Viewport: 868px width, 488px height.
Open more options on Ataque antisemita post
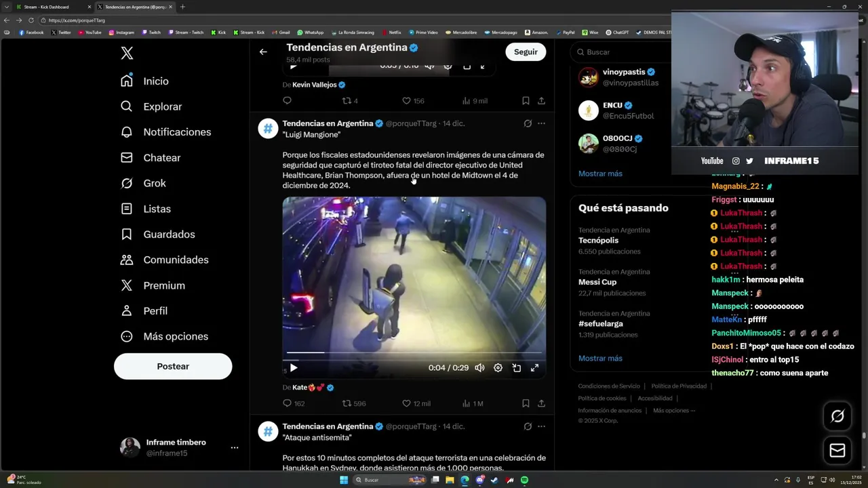[x=541, y=426]
